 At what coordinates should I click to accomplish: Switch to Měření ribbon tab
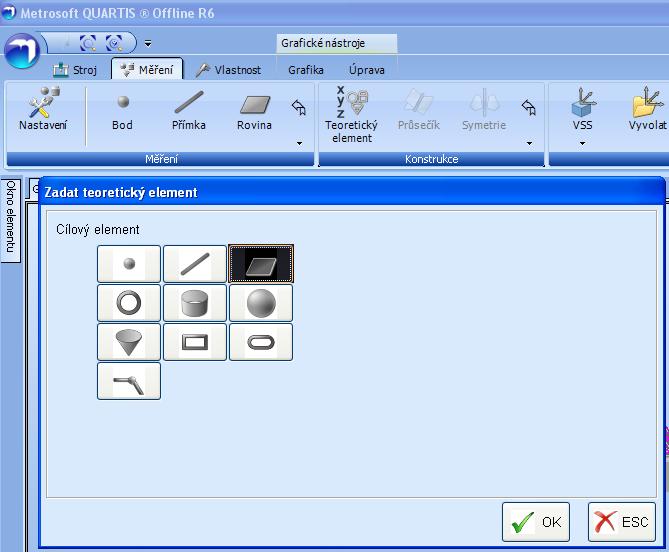147,69
